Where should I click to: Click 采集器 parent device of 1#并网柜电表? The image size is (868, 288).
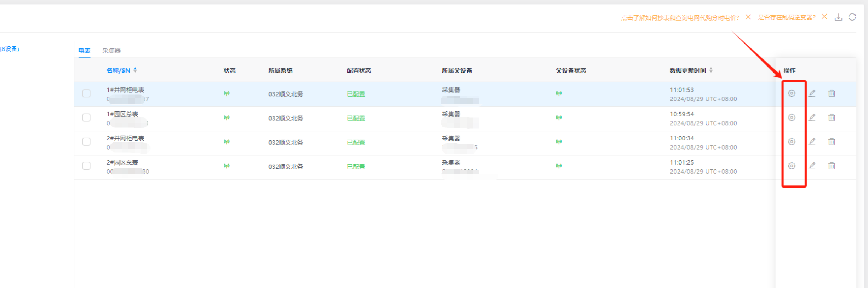(451, 90)
